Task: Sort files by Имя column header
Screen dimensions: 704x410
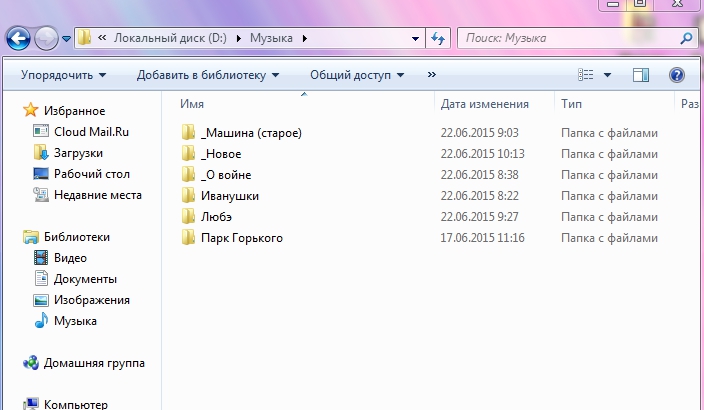Action: coord(193,104)
